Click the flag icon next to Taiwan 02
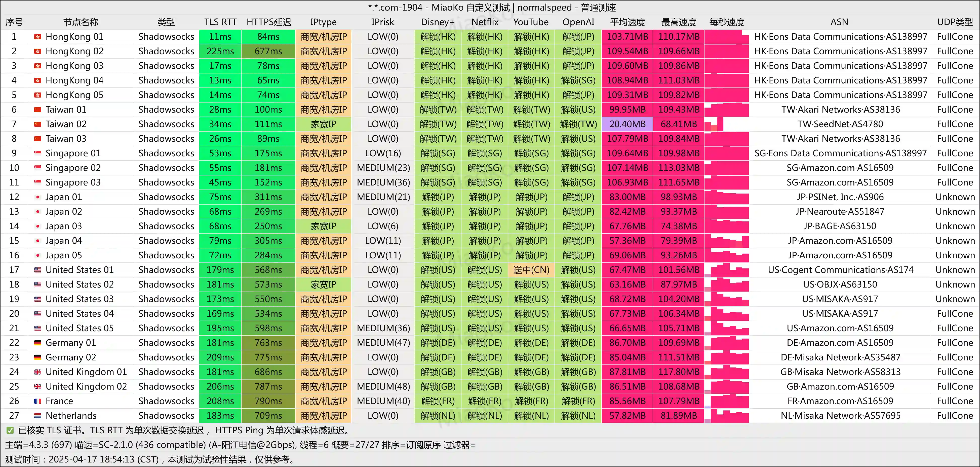This screenshot has width=980, height=467. pyautogui.click(x=38, y=124)
